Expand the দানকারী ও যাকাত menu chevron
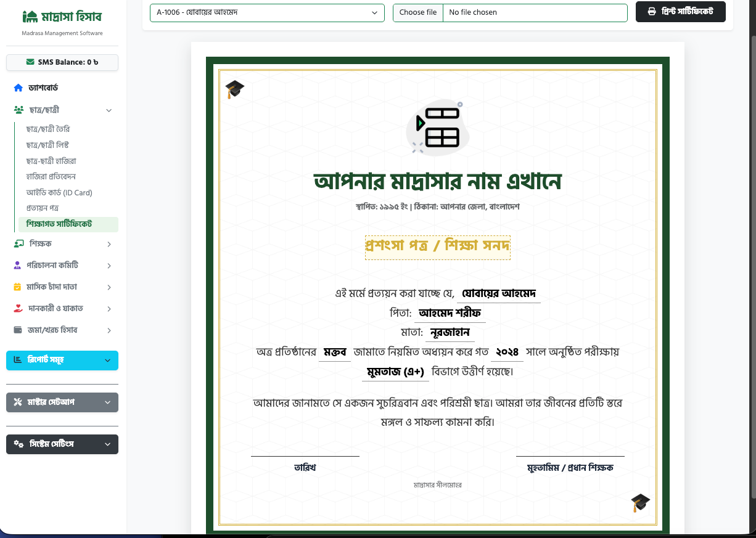The image size is (756, 538). 109,309
